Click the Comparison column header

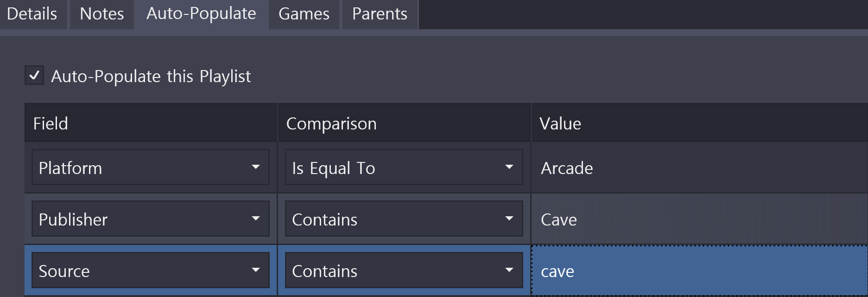tap(403, 123)
